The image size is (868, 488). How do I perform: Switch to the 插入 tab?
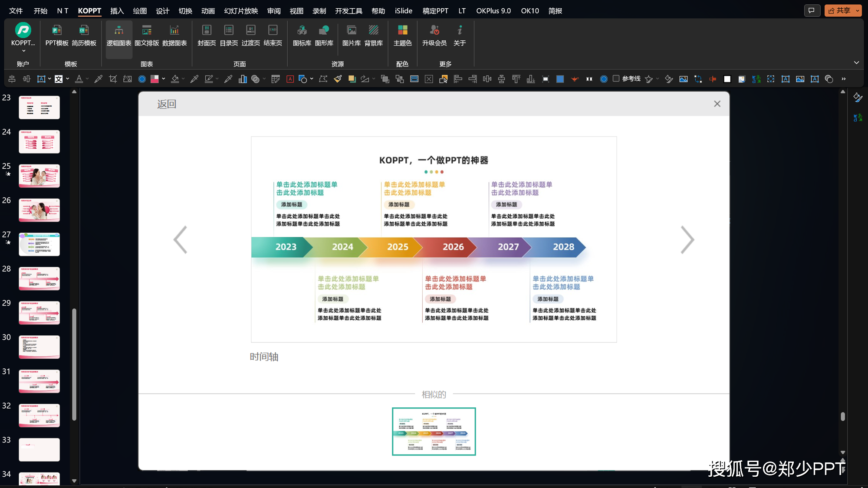pos(117,11)
